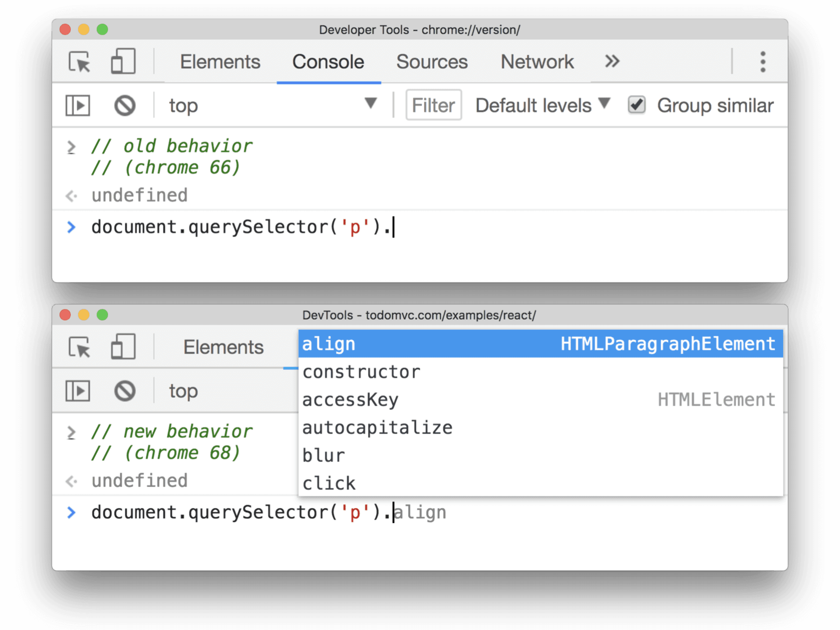
Task: Open the Default levels dropdown
Action: (541, 105)
